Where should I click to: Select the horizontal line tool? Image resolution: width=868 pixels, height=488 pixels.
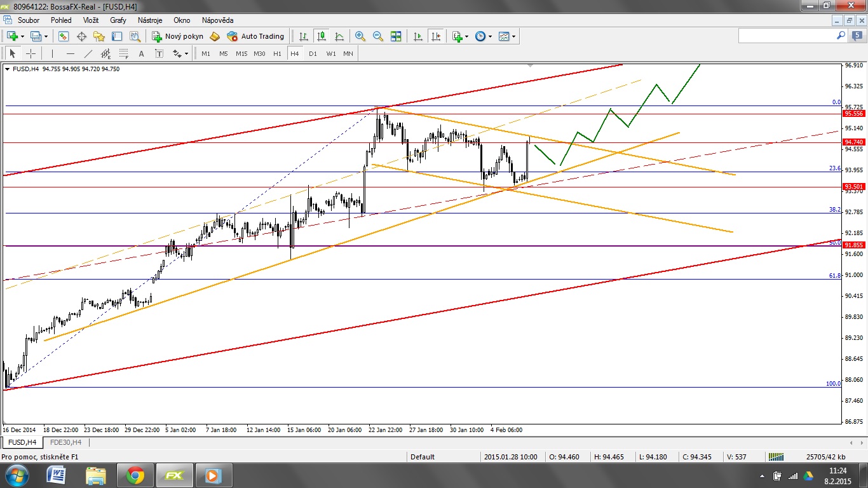point(70,53)
